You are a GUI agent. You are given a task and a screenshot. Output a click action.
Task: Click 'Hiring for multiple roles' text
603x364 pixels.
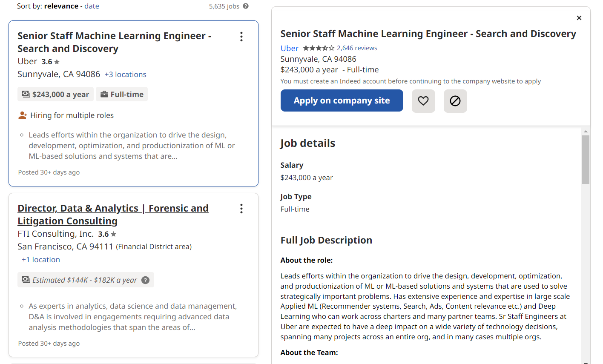[72, 115]
